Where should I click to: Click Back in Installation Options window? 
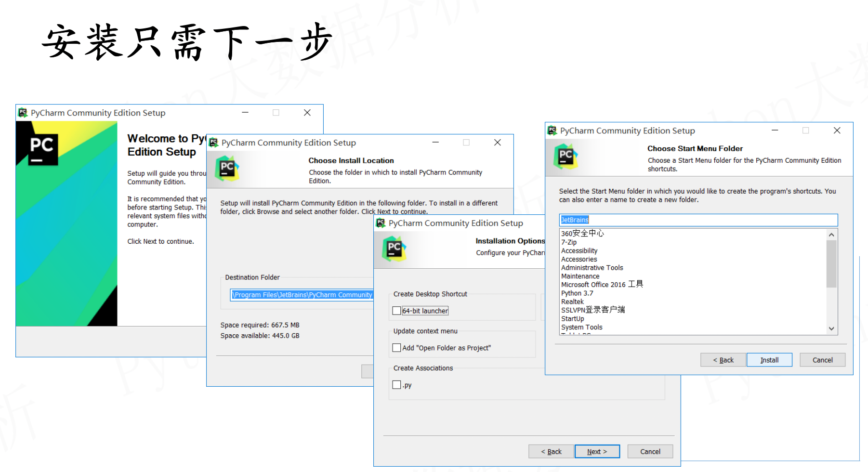click(x=551, y=451)
